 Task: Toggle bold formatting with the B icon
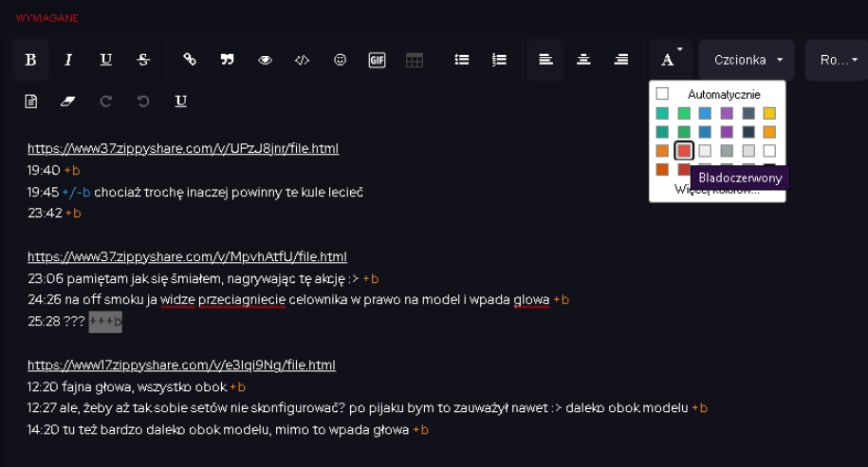pos(30,60)
